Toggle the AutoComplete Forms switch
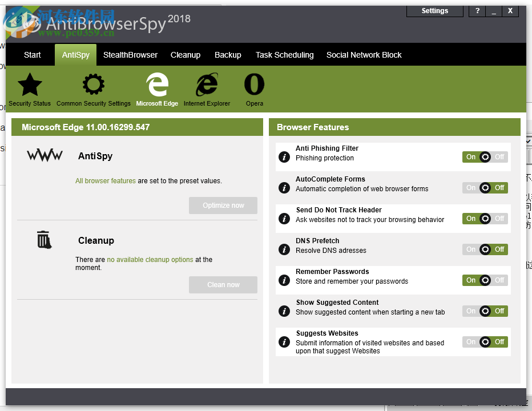The image size is (532, 411). [485, 188]
